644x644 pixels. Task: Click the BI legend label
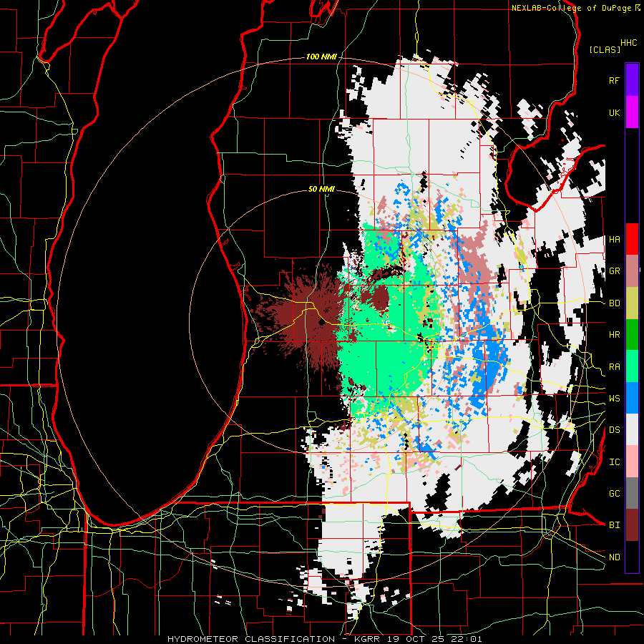pos(615,525)
